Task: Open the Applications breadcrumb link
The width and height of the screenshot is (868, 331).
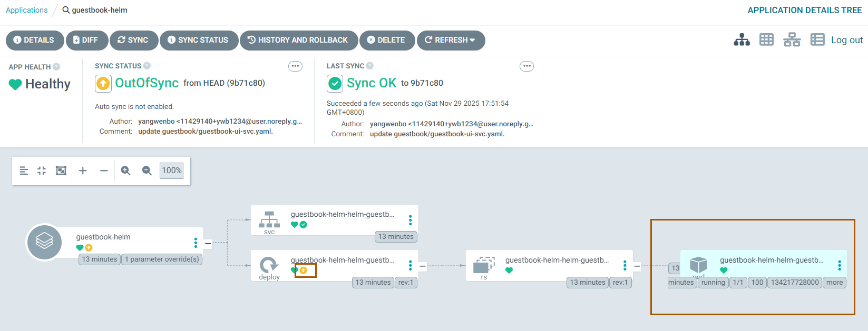Action: pyautogui.click(x=26, y=10)
